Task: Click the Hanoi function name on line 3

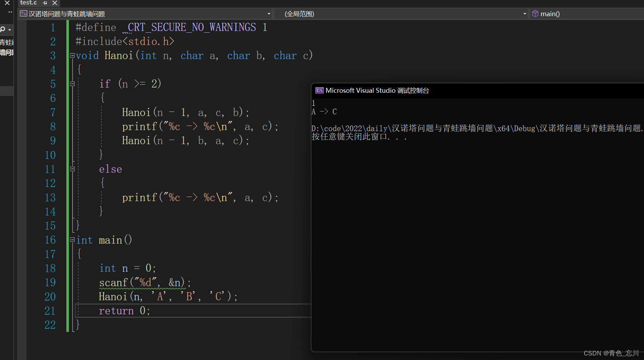Action: pyautogui.click(x=119, y=56)
